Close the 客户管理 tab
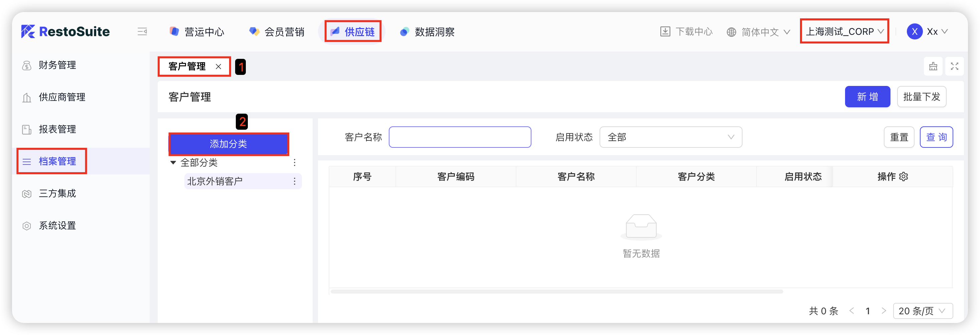 218,67
